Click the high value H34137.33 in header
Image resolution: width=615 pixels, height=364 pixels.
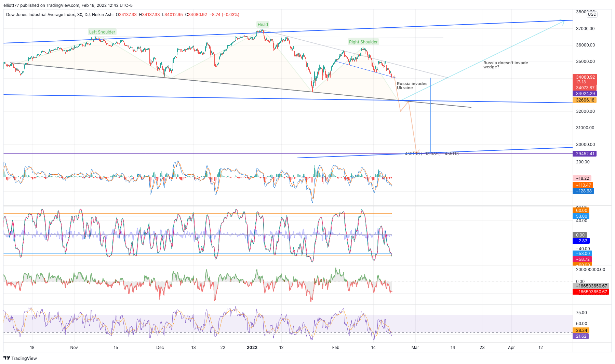click(x=149, y=15)
